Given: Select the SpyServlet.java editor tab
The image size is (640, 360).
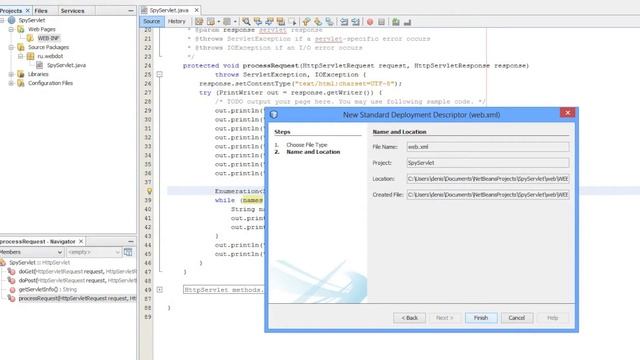Looking at the screenshot, I should (x=169, y=10).
